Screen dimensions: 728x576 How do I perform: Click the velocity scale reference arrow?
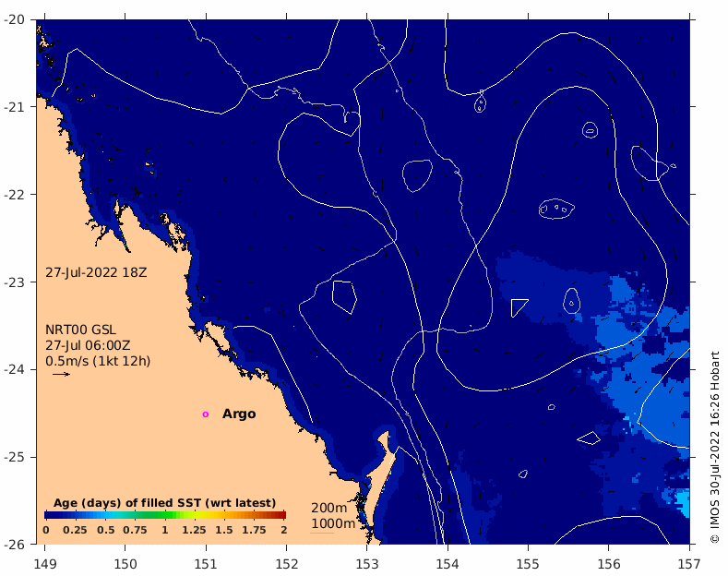pyautogui.click(x=61, y=374)
